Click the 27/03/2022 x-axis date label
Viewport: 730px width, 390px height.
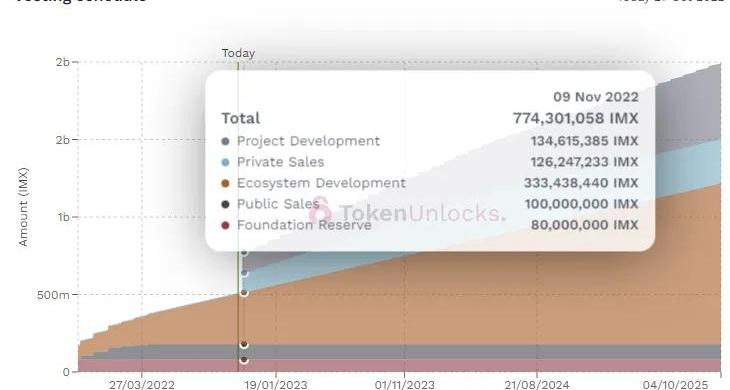point(142,384)
